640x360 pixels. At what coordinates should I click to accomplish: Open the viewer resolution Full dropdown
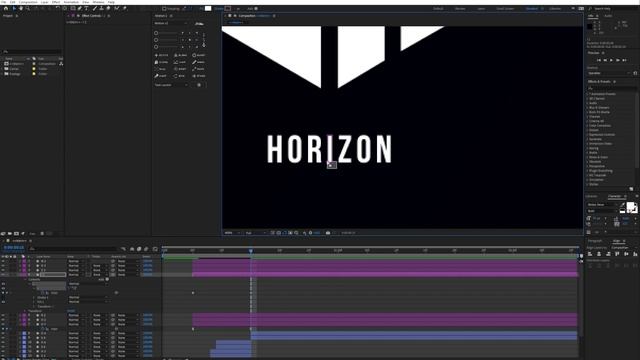pos(256,233)
